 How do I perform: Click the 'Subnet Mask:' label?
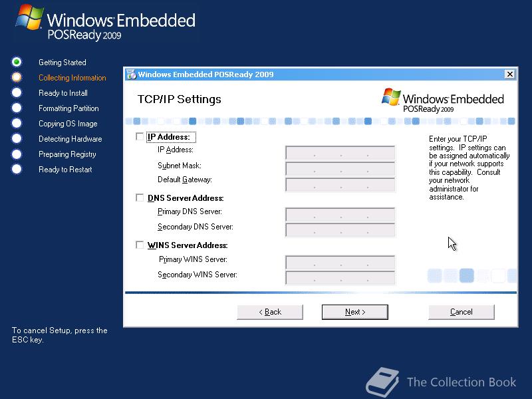tap(180, 165)
